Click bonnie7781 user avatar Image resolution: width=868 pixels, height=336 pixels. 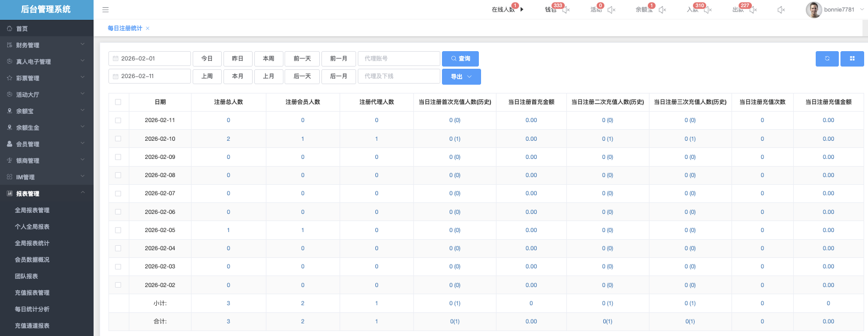click(814, 10)
